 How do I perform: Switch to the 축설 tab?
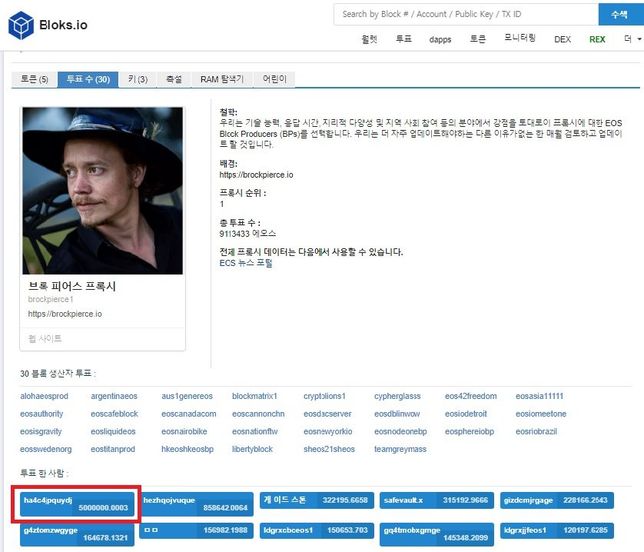click(174, 79)
